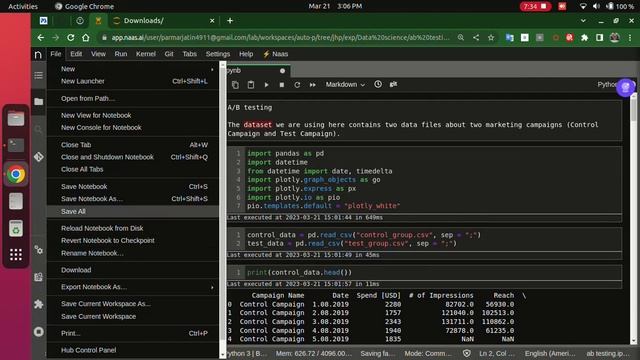Open the Settings menu
Screen dimensions: 640x360
[218, 54]
